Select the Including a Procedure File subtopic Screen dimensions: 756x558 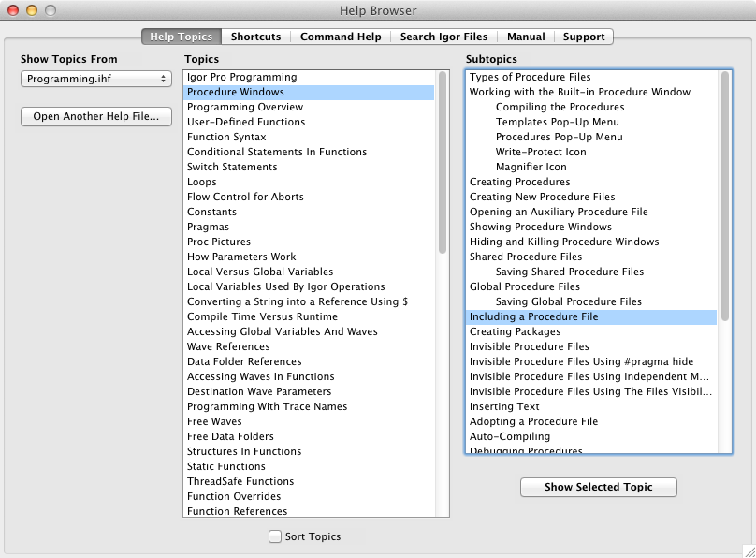coord(591,316)
